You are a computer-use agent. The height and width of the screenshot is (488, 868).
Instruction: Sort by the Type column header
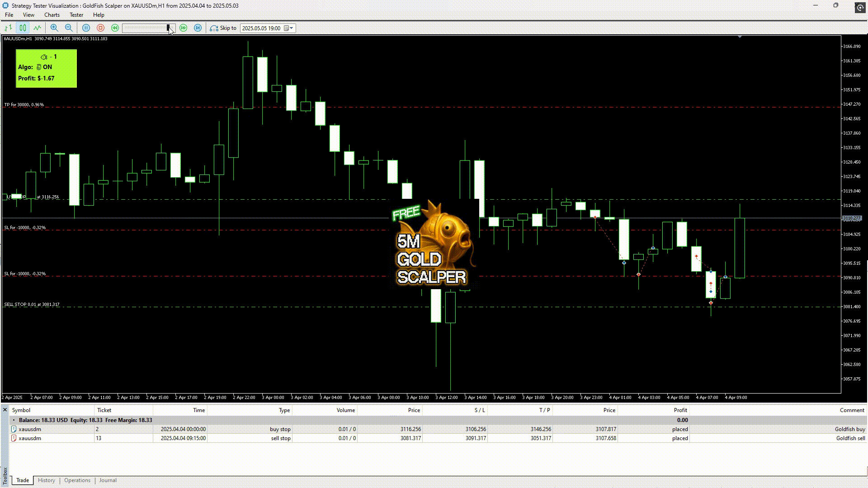tap(250, 410)
